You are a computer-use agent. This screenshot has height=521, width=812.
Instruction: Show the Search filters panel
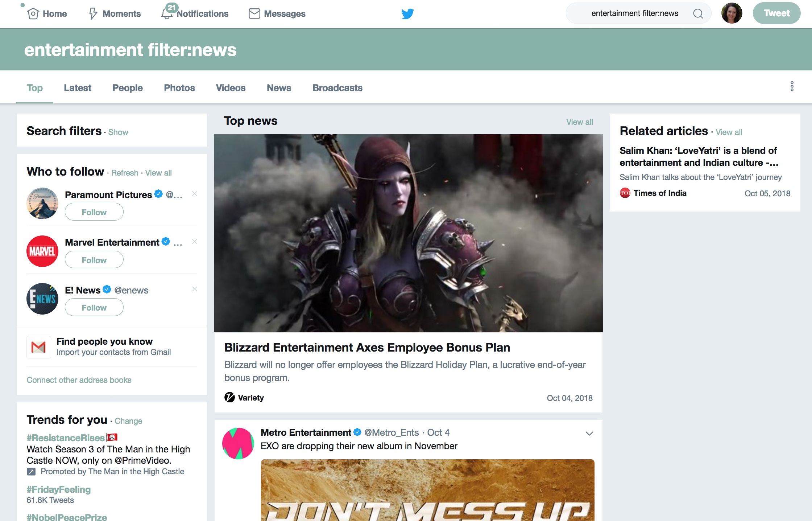pos(118,132)
